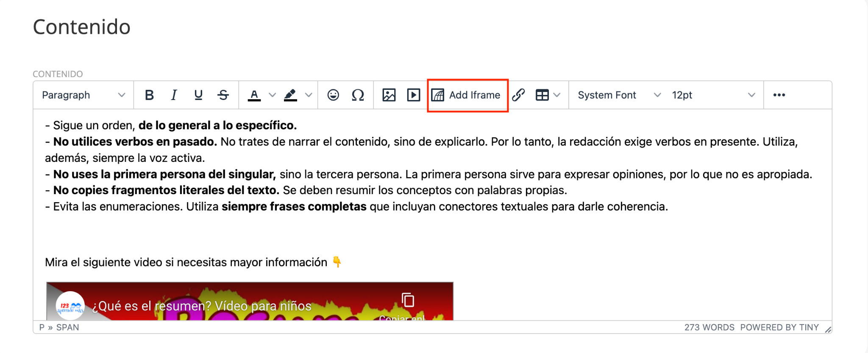Click the bold text 'No utilices verbos en pasado.'

pyautogui.click(x=135, y=142)
